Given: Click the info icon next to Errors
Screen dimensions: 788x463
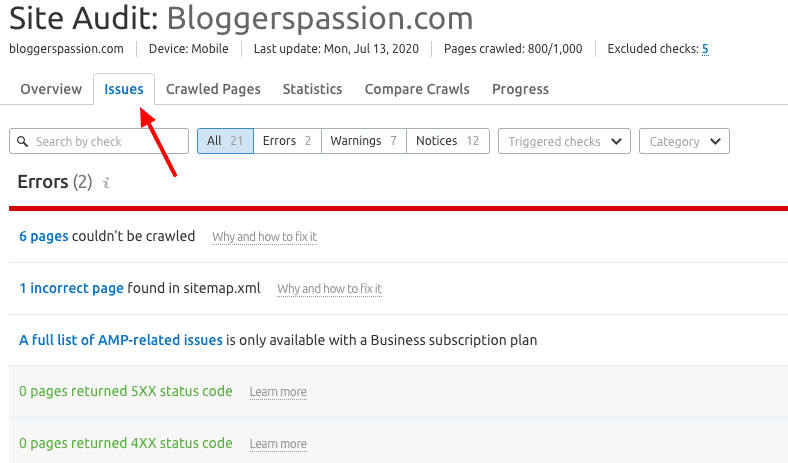Looking at the screenshot, I should (106, 182).
